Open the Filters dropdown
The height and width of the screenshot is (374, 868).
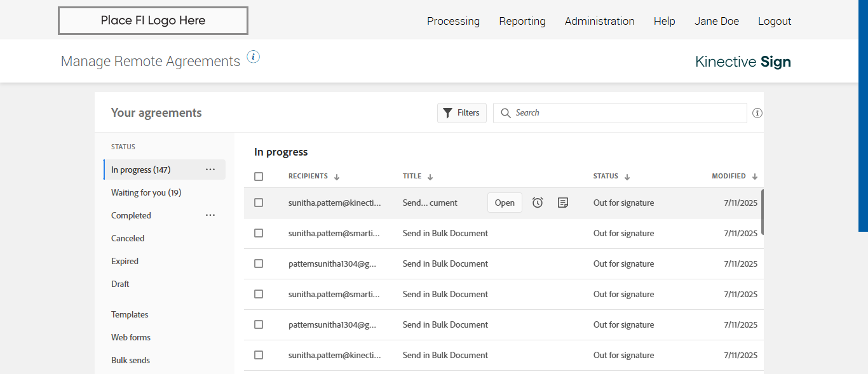click(461, 113)
